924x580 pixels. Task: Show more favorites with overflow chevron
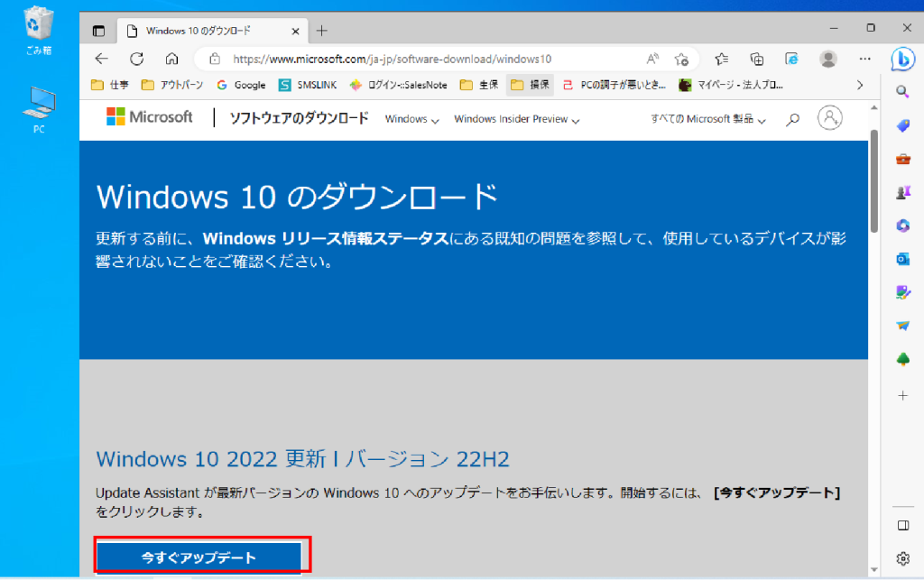(x=860, y=85)
